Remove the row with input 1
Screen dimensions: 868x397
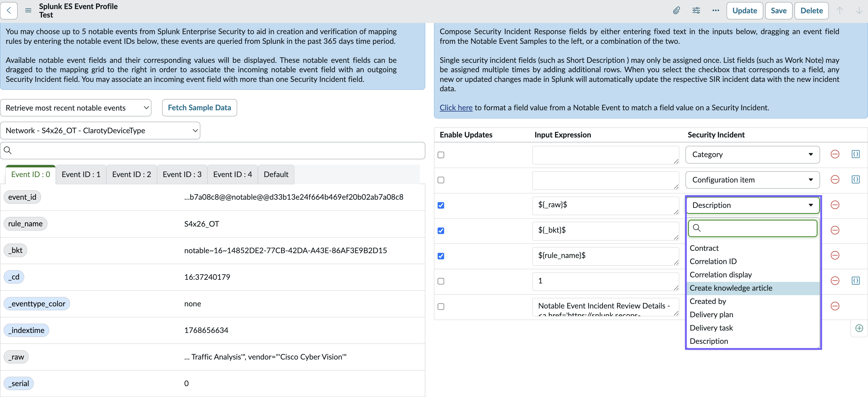tap(835, 281)
